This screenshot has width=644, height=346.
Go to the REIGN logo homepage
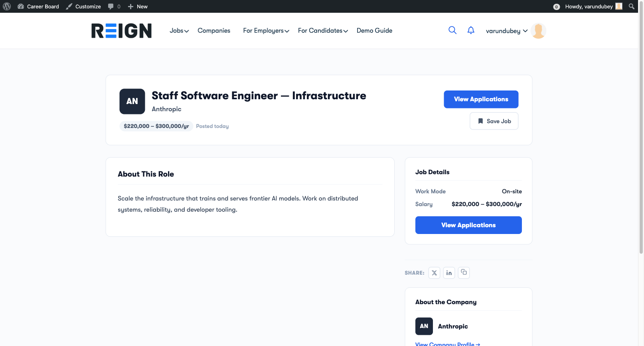click(122, 31)
